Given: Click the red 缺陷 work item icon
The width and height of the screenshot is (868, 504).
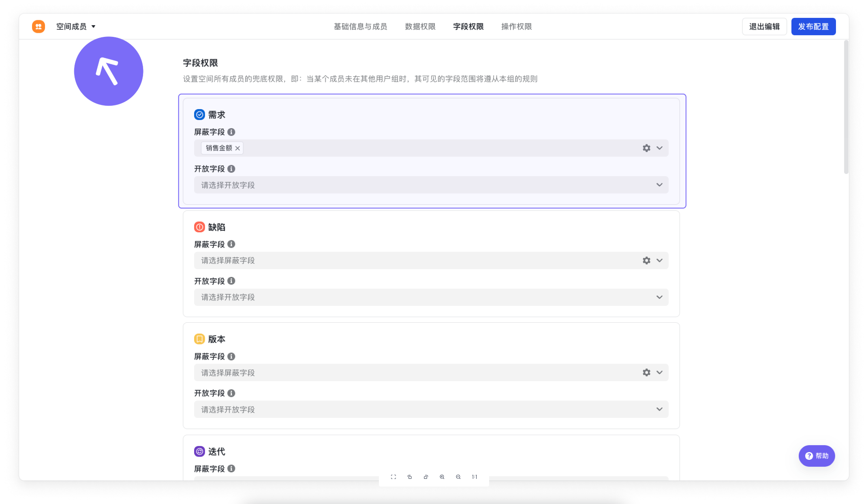Looking at the screenshot, I should pos(199,227).
